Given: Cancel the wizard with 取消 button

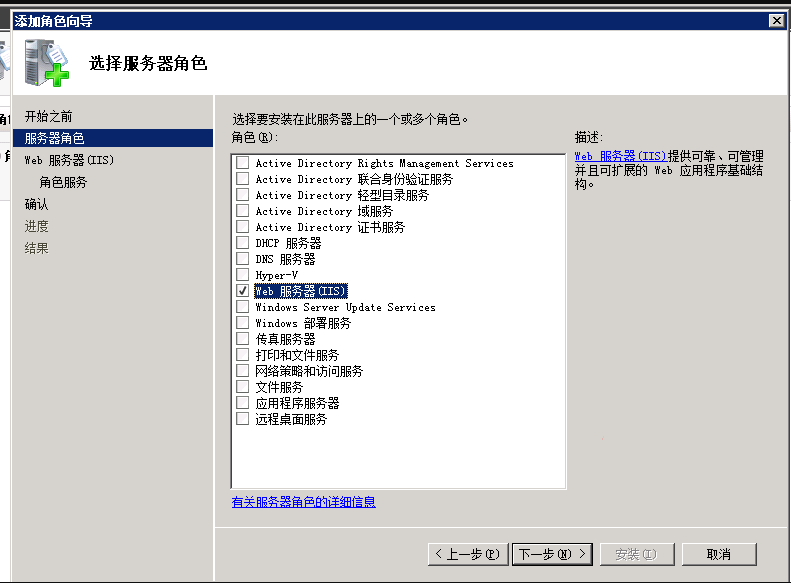Looking at the screenshot, I should pos(718,554).
